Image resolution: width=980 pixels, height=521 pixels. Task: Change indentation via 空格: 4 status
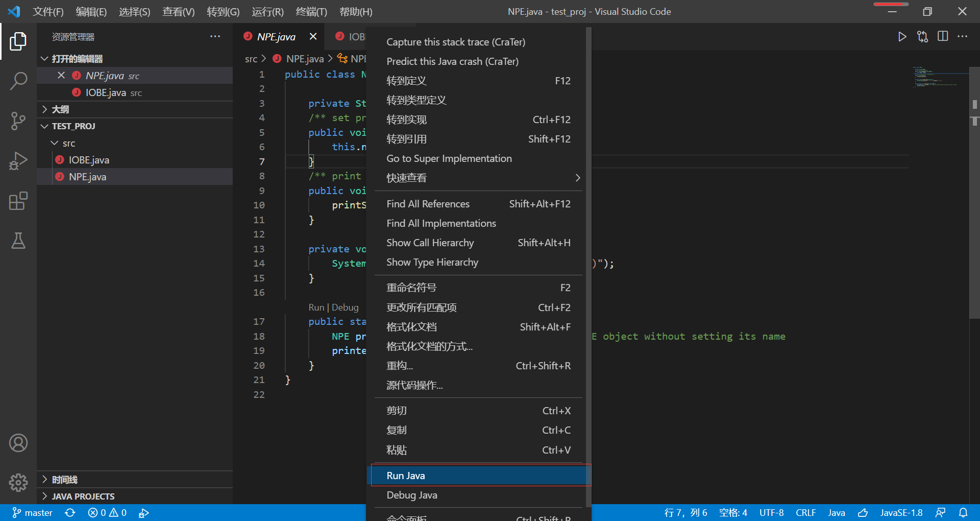tap(733, 513)
